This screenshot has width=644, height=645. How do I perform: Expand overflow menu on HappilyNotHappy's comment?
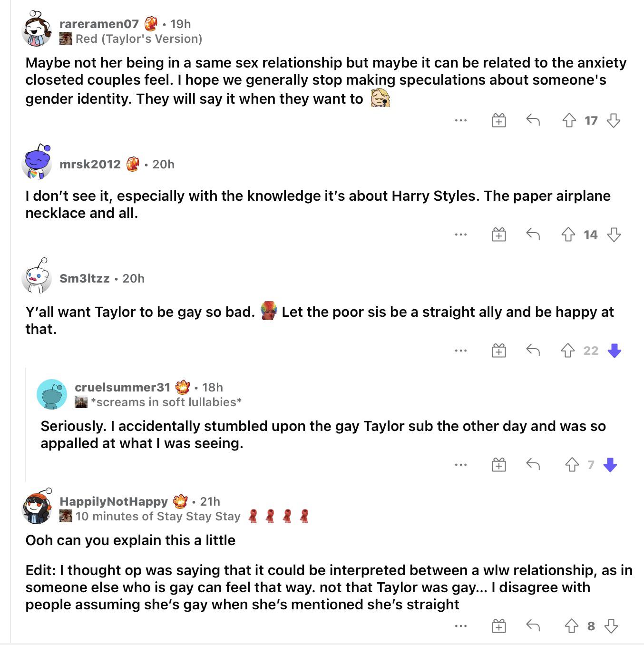(460, 625)
